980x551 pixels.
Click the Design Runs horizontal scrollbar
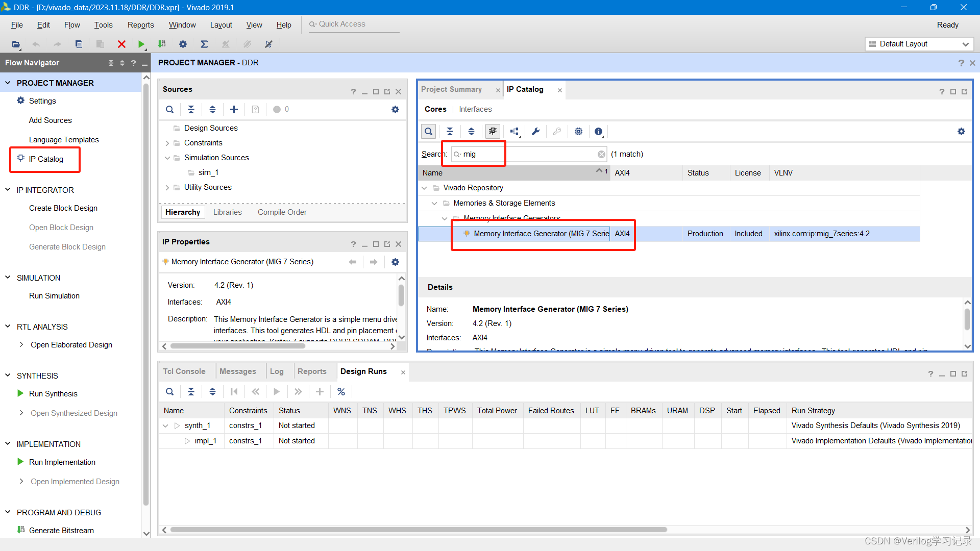click(419, 530)
